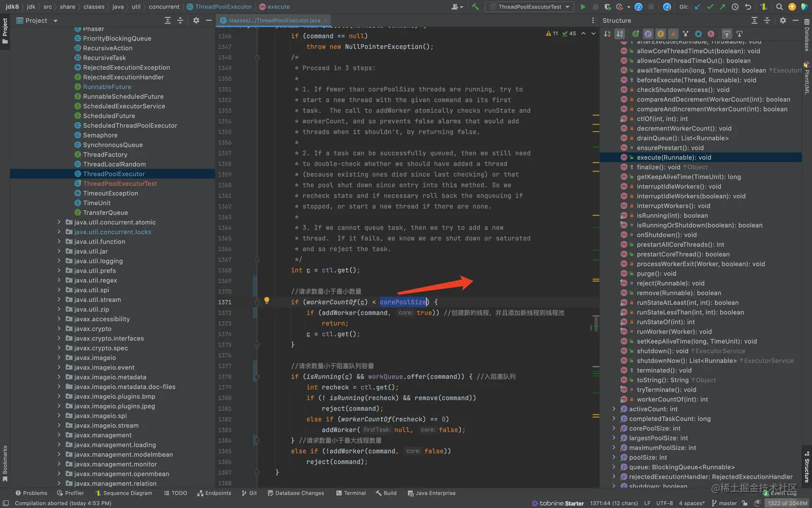Viewport: 812px width, 508px height.
Task: Run ThreadPoolExecutorTest with the green play button
Action: [x=583, y=6]
